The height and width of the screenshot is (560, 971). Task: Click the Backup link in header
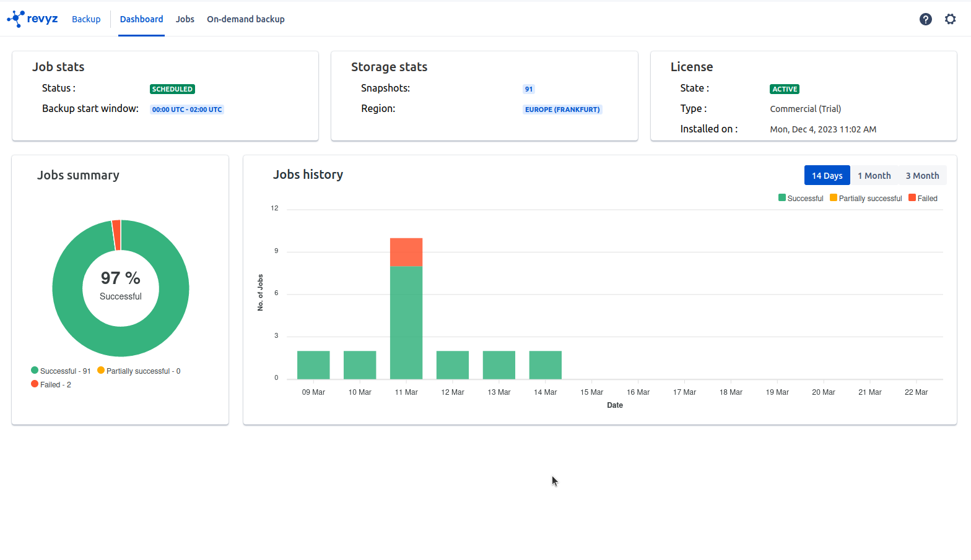click(86, 19)
